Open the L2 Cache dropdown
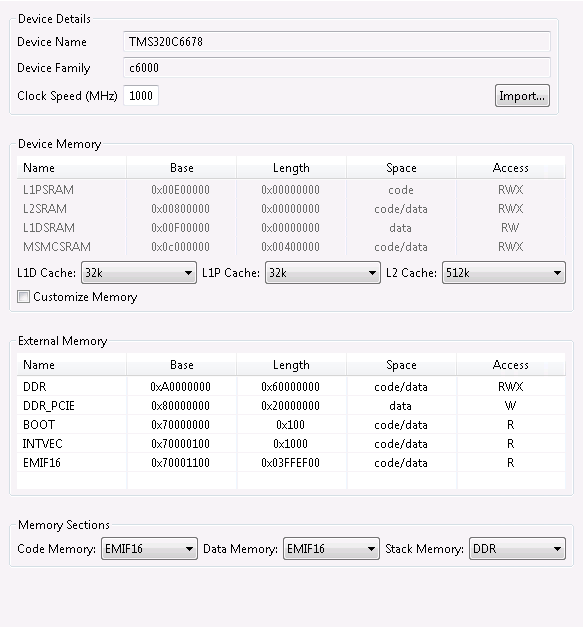The image size is (583, 627). point(504,273)
